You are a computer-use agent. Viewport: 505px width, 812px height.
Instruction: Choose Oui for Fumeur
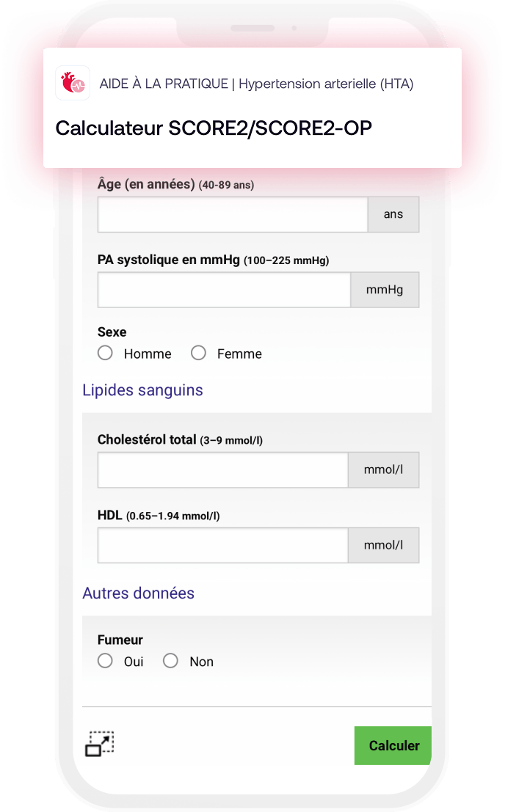click(105, 661)
